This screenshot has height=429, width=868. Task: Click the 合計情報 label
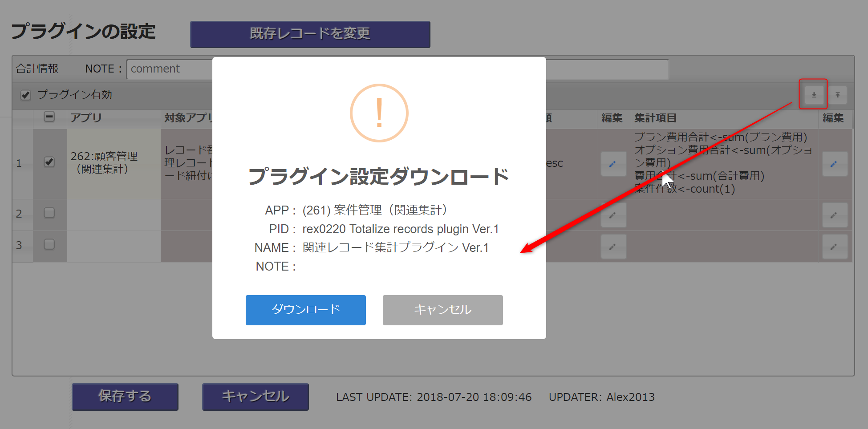tap(37, 69)
